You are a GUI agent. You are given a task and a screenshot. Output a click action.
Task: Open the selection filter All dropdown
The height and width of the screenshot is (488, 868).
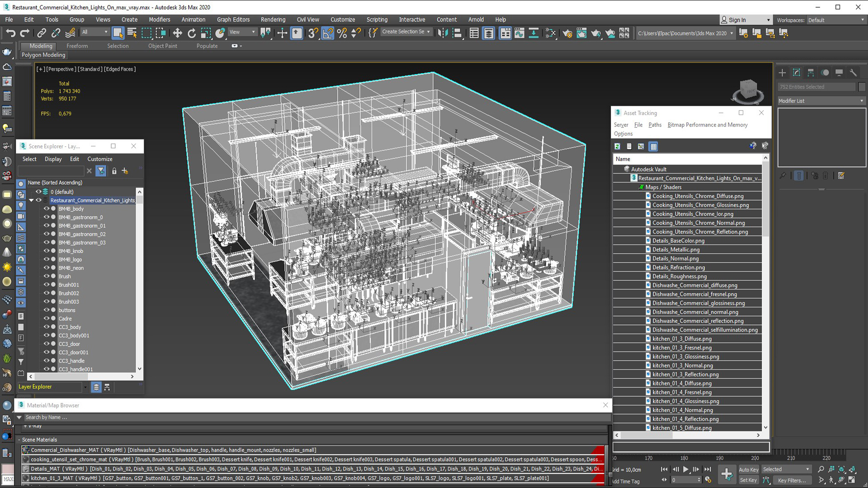[x=95, y=32]
